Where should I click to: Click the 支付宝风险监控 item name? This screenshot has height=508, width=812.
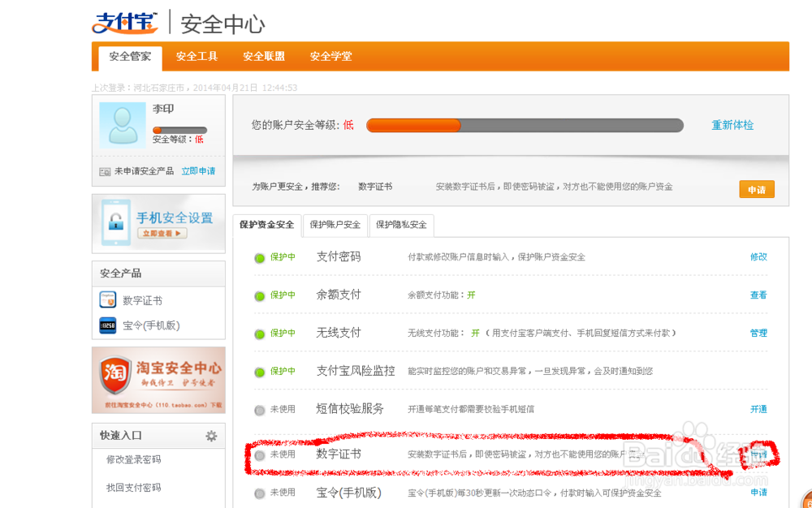pyautogui.click(x=356, y=371)
